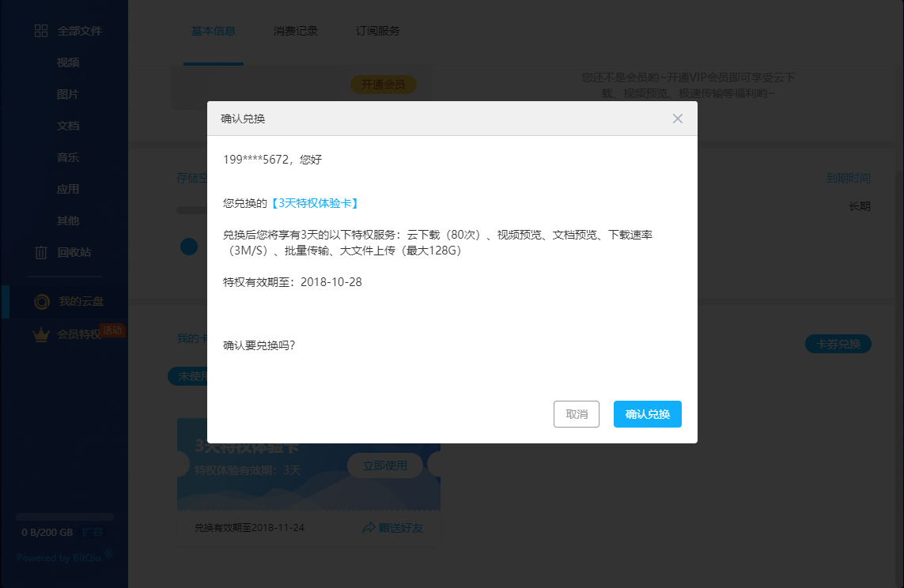Switch to the 订阅服务 tab
This screenshot has width=904, height=588.
377,32
